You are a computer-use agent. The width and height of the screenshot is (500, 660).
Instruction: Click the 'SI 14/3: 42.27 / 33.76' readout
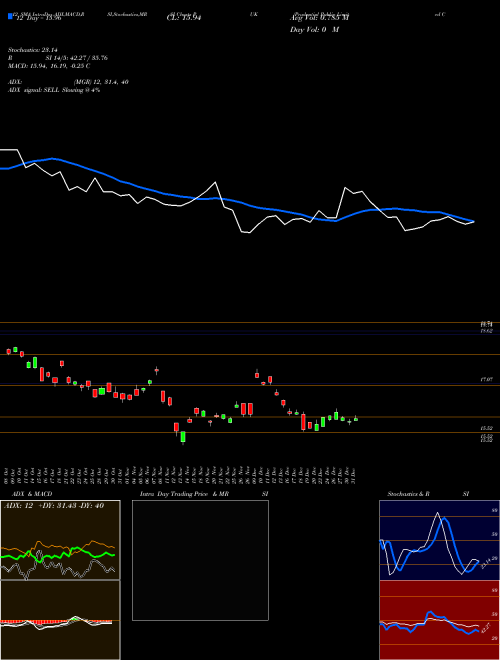tap(77, 58)
